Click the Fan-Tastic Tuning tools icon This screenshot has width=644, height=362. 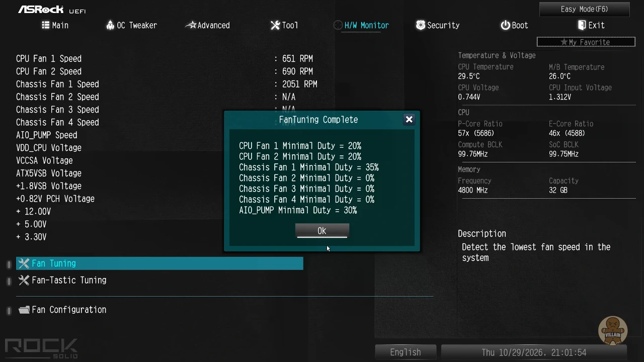(24, 280)
